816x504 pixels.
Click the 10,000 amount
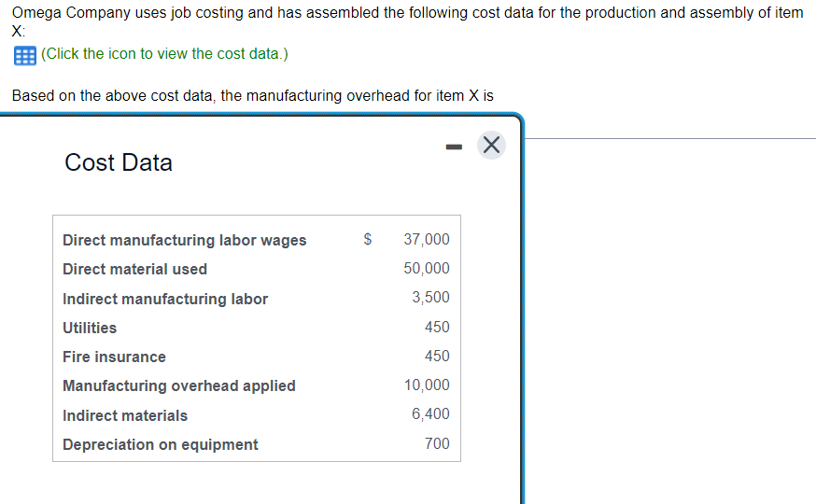click(427, 385)
